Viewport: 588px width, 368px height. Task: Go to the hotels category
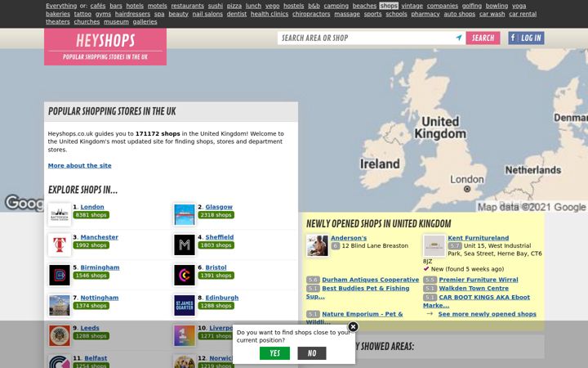(x=135, y=6)
